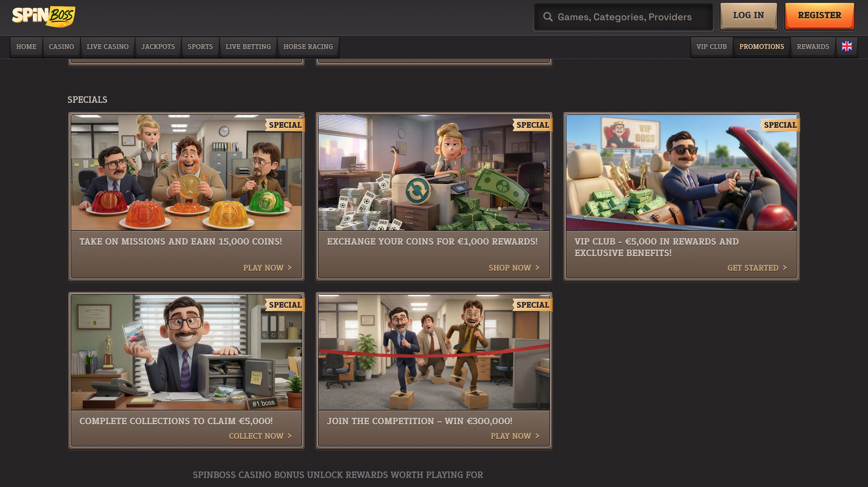
Task: Click PLAY NOW on competition card
Action: [x=515, y=436]
